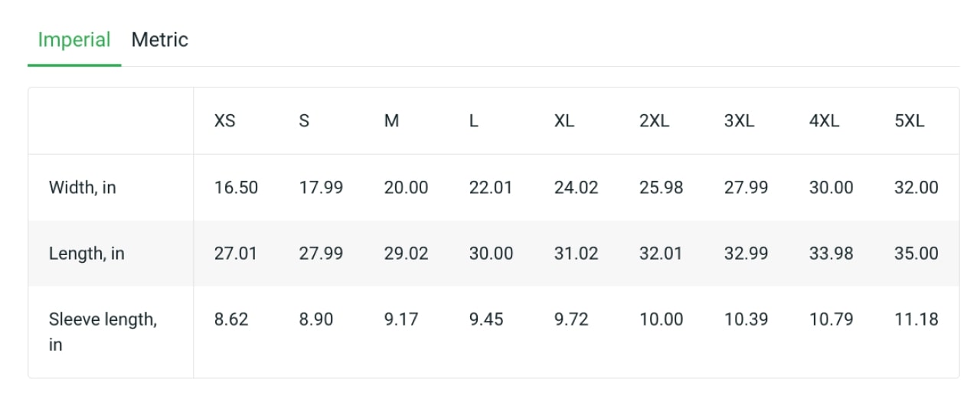Click the M width value 20.00
980x419 pixels.
(406, 188)
